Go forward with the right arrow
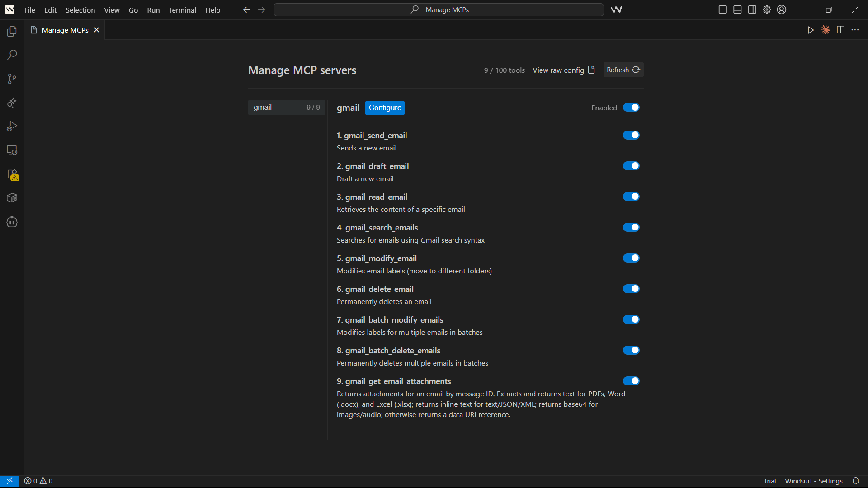This screenshot has width=868, height=488. tap(261, 9)
